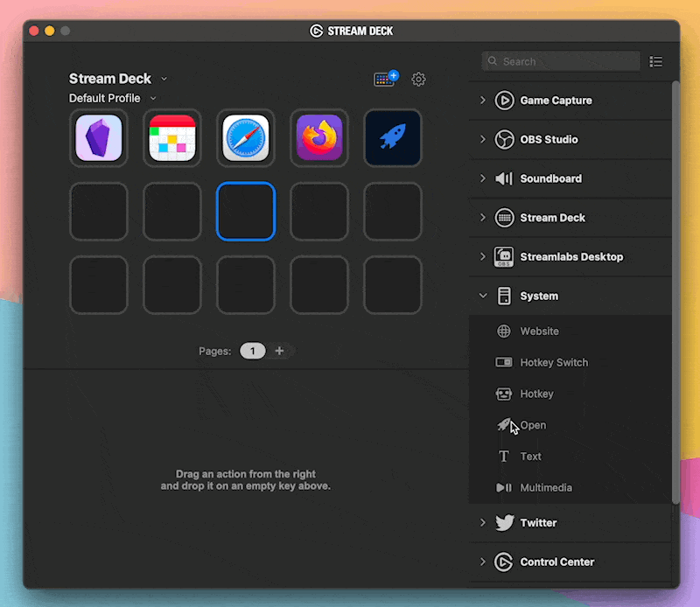Collapse the System category chevron
The height and width of the screenshot is (607, 700).
point(483,296)
